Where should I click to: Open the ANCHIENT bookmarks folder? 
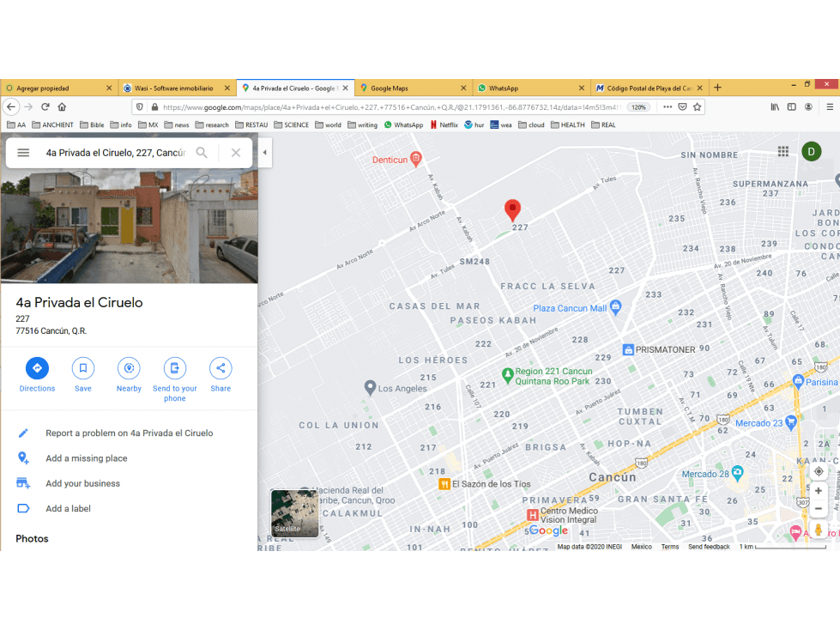click(x=52, y=124)
